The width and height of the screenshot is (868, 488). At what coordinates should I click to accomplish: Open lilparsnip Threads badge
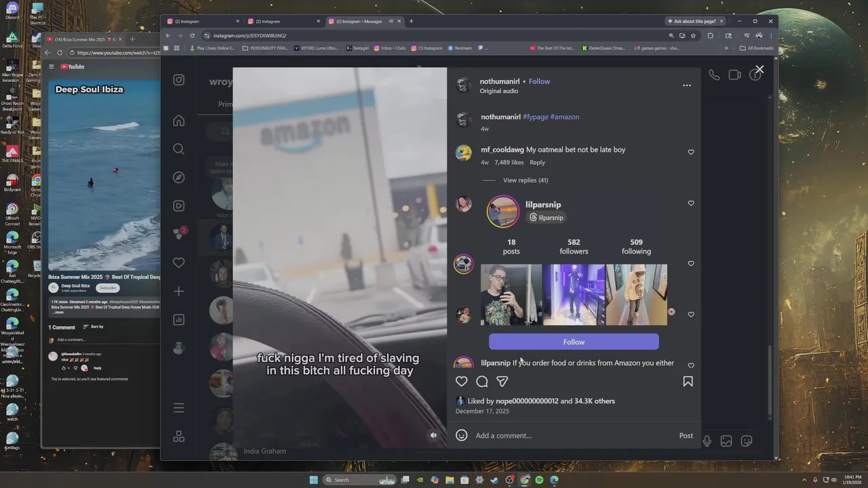(546, 218)
